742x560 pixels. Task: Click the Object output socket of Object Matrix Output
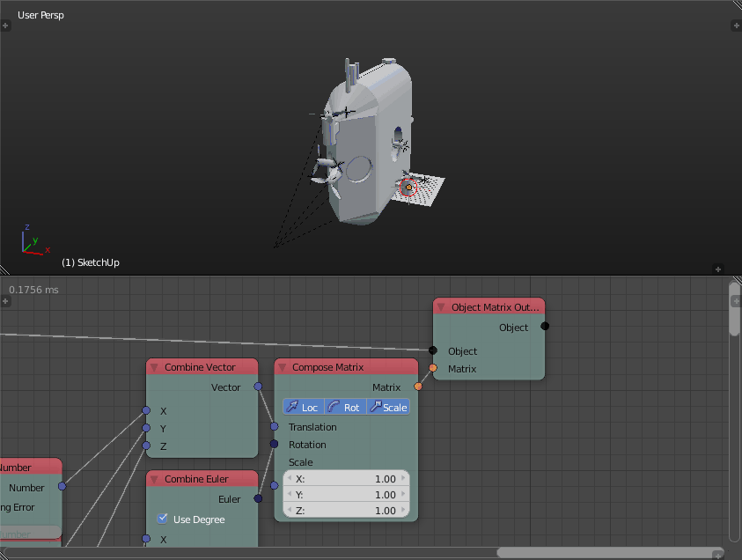[x=544, y=327]
